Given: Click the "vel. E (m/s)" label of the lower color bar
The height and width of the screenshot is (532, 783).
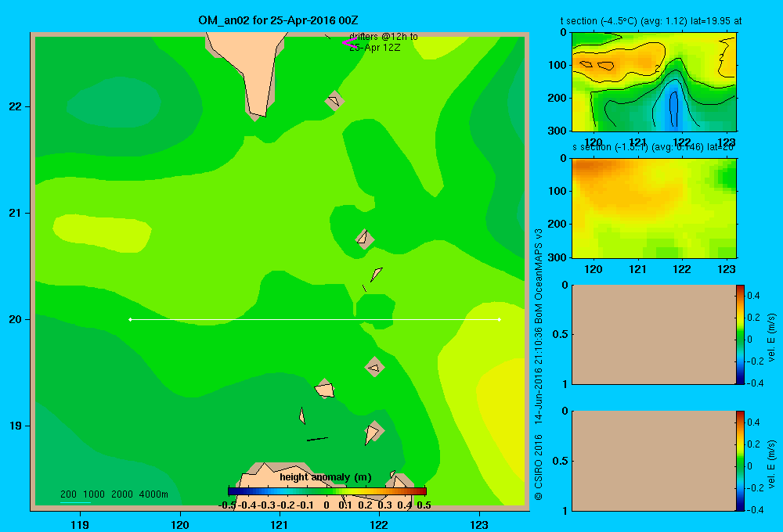Looking at the screenshot, I should (772, 464).
